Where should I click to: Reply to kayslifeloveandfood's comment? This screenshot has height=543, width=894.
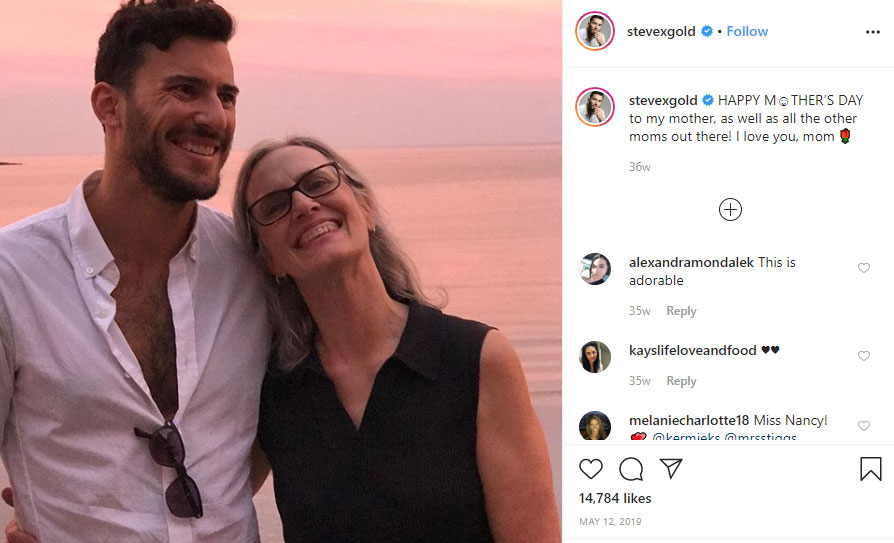681,381
